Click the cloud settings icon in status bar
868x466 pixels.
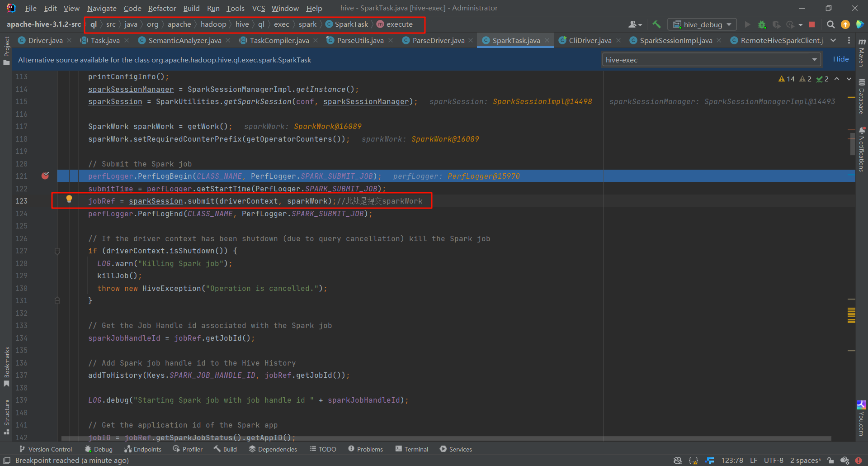(844, 461)
